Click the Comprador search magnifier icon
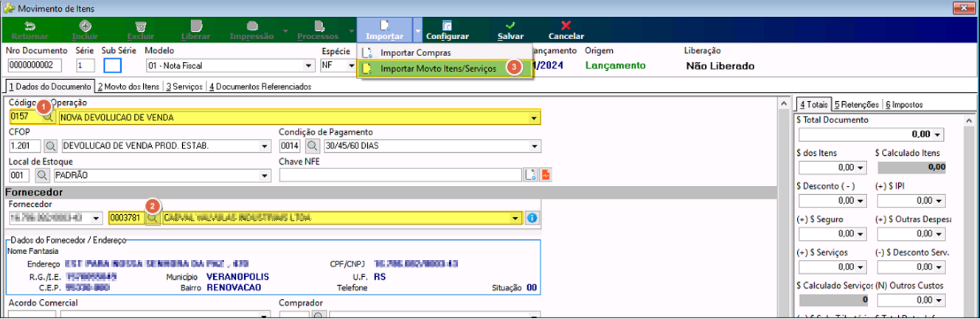This screenshot has width=980, height=319. point(318,315)
